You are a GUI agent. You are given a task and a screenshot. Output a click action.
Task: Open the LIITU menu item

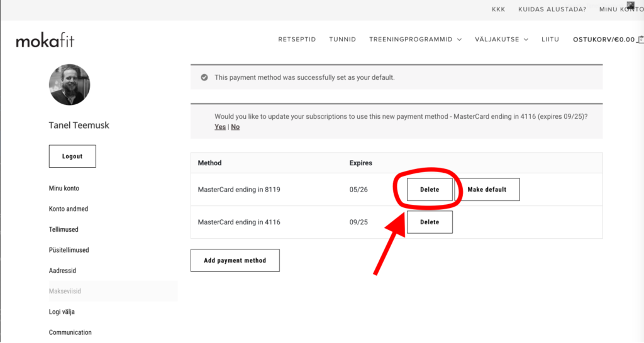(550, 40)
